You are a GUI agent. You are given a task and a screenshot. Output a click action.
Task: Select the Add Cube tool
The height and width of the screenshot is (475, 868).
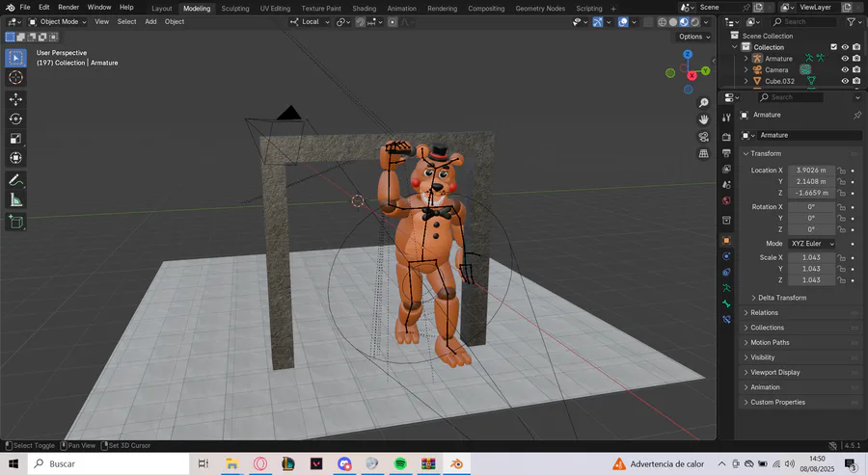(x=15, y=222)
